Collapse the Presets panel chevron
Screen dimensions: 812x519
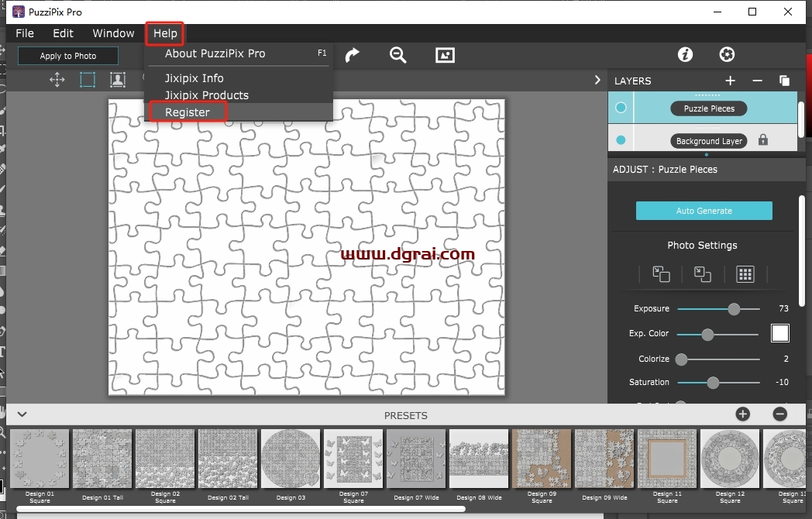pyautogui.click(x=22, y=414)
